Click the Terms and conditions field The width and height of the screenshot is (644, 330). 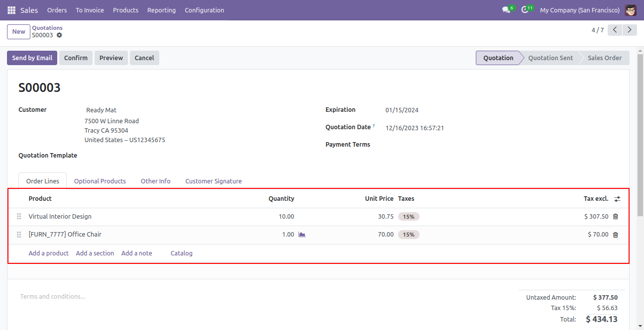[x=53, y=296]
